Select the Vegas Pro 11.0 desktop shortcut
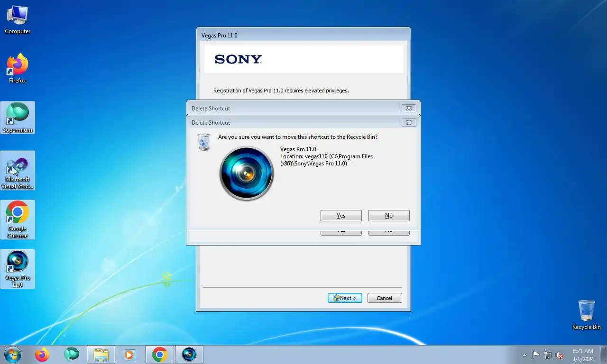 pyautogui.click(x=18, y=269)
